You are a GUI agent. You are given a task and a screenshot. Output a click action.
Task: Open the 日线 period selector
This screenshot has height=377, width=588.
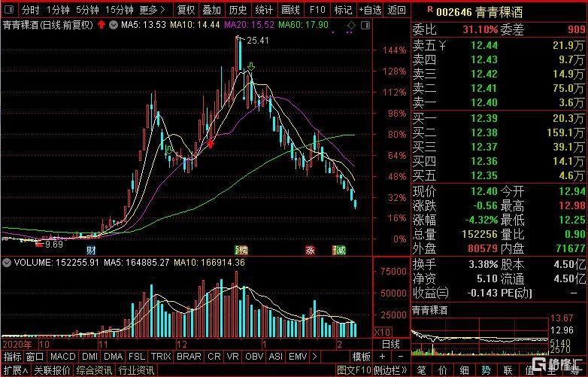pyautogui.click(x=390, y=344)
